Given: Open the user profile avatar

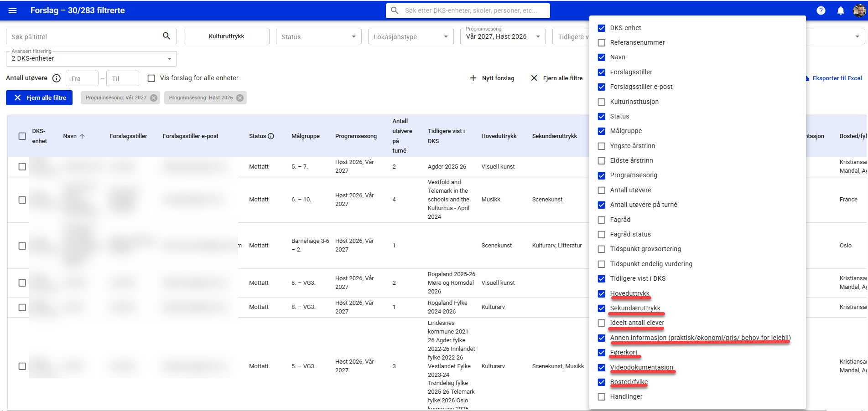Looking at the screenshot, I should click(859, 10).
